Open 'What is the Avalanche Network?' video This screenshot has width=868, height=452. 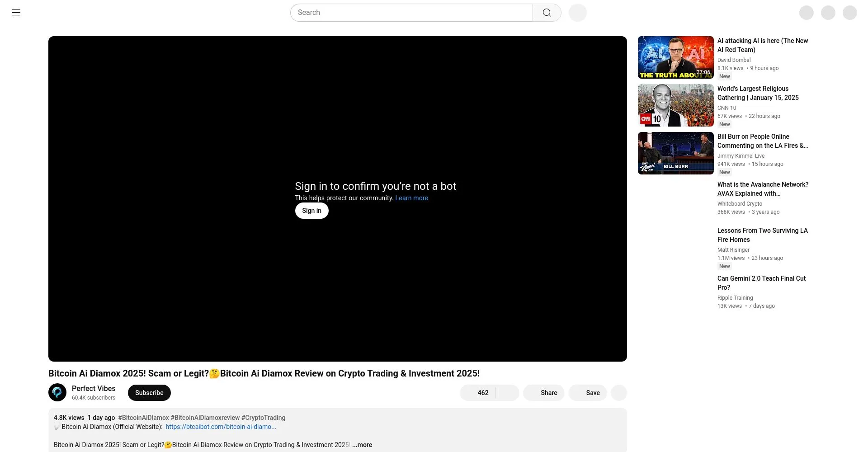763,189
